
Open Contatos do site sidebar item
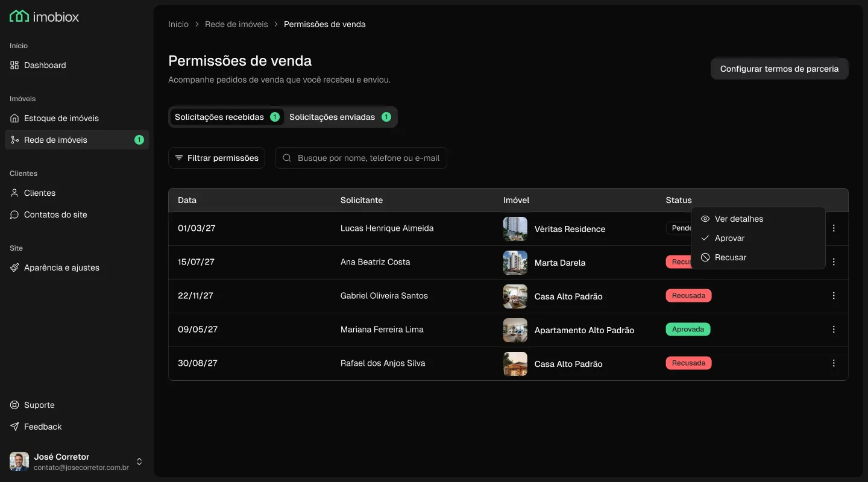(x=77, y=214)
